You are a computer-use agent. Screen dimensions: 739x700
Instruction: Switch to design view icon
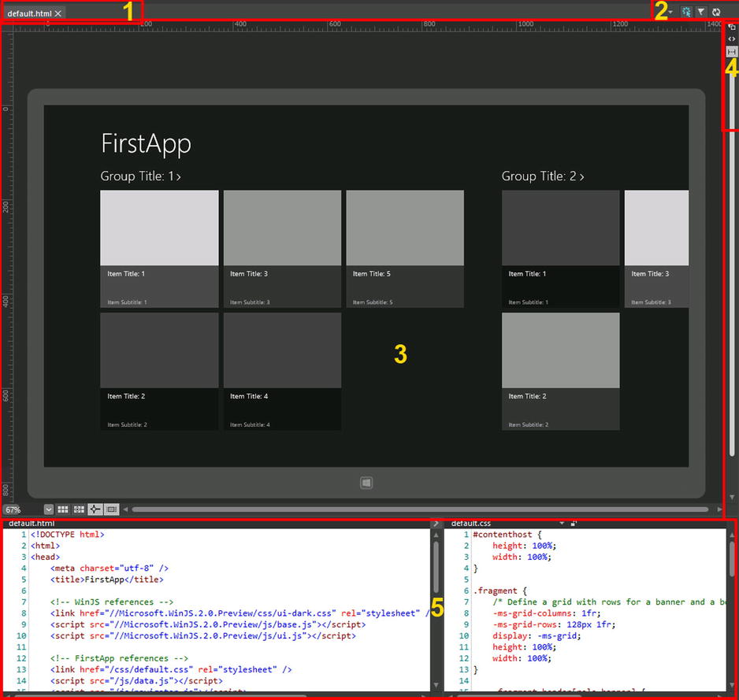click(x=731, y=28)
